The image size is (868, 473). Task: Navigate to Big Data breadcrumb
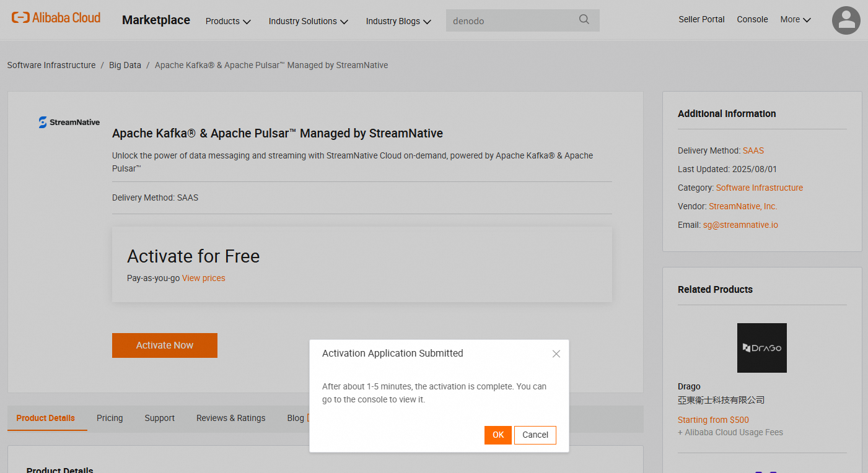(x=125, y=65)
